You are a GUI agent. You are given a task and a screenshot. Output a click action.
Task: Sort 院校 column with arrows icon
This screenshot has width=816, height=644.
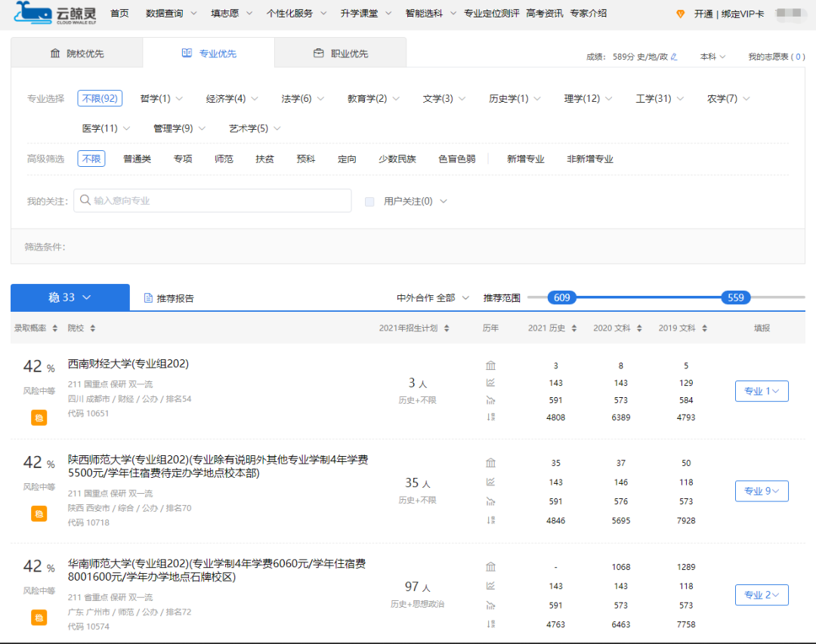coord(93,328)
